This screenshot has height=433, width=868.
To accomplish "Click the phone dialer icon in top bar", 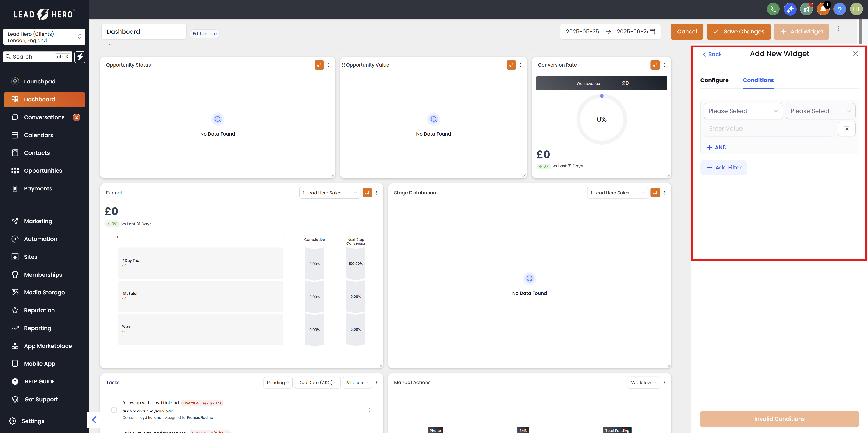I will tap(773, 9).
